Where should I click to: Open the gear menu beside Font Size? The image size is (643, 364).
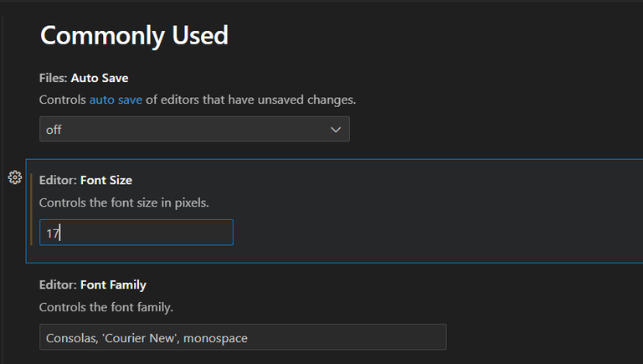coord(14,177)
